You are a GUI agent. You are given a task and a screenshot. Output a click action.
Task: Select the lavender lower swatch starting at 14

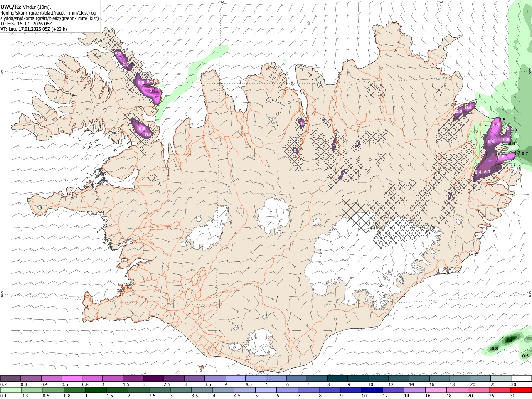[414, 390]
